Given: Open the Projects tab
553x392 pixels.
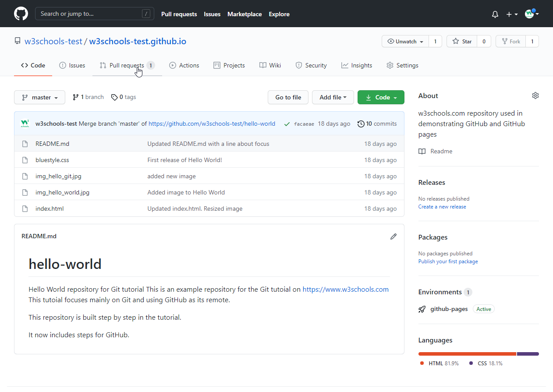Looking at the screenshot, I should [229, 65].
